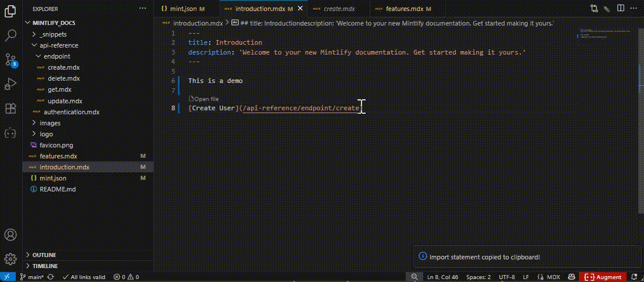Click the All links valid status item
Viewport: 644px width, 282px height.
[83, 277]
